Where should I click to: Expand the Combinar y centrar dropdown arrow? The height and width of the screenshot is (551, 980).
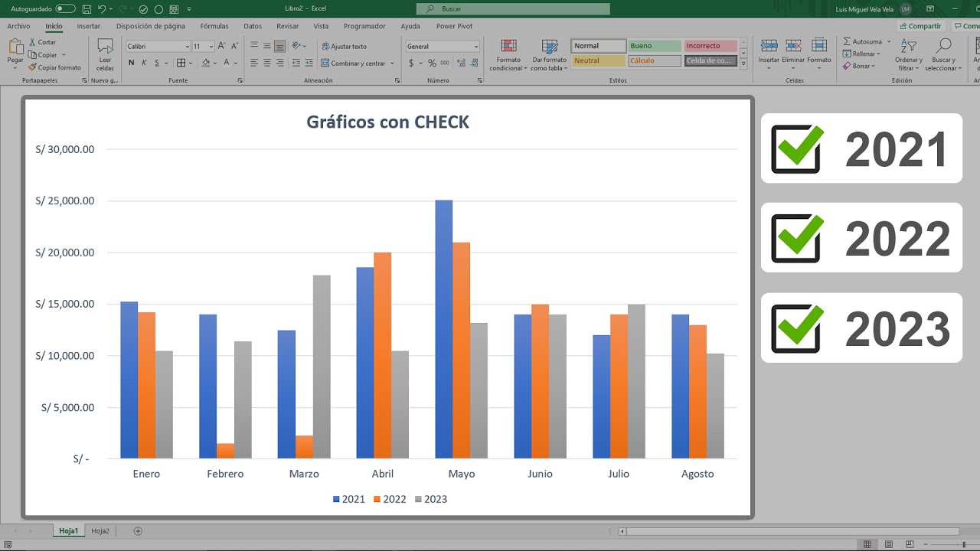point(392,64)
